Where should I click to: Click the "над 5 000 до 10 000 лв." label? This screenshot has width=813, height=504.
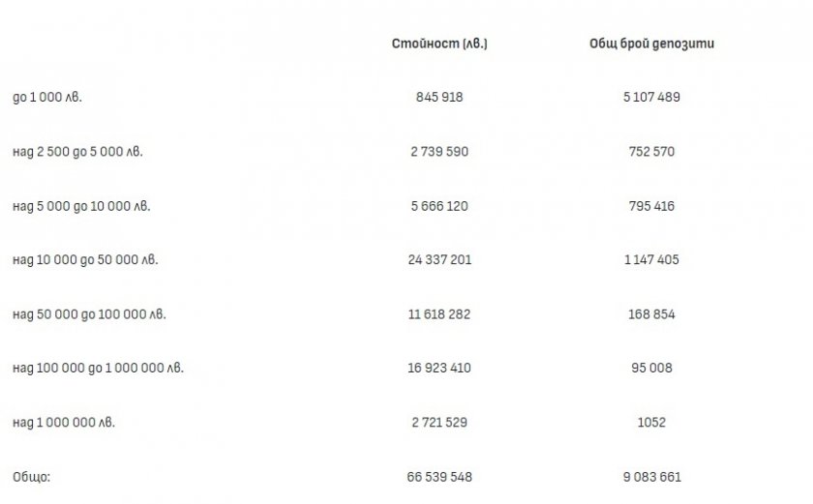pos(81,206)
